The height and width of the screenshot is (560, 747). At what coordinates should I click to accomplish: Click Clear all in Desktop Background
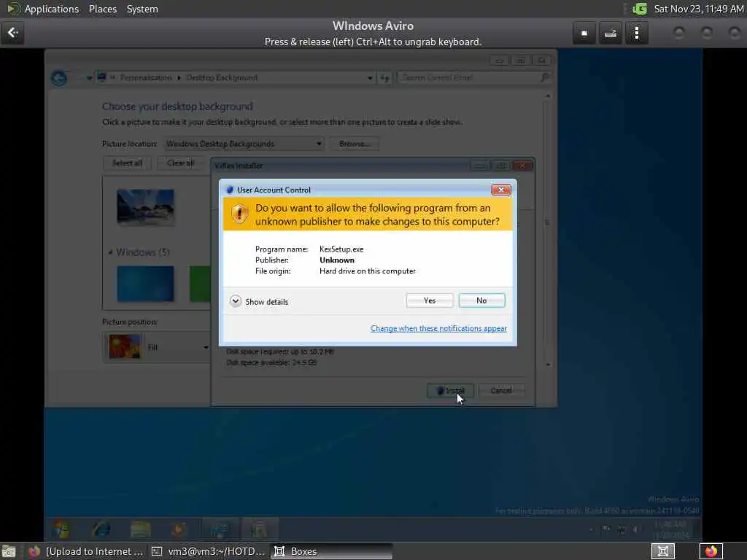[181, 163]
